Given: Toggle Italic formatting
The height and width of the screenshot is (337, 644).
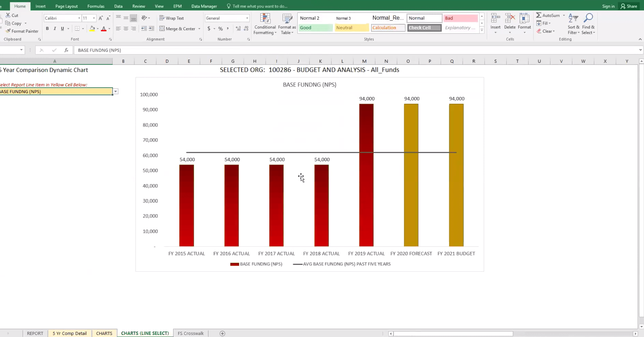Looking at the screenshot, I should pyautogui.click(x=55, y=29).
